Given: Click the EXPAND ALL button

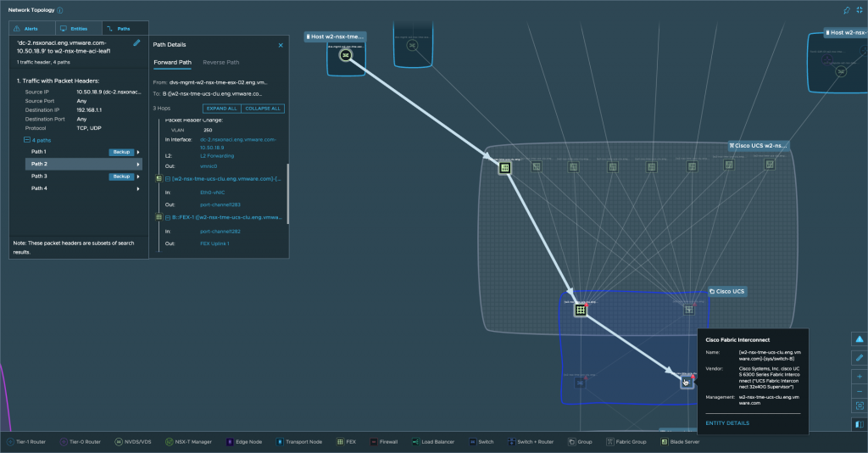Looking at the screenshot, I should pyautogui.click(x=221, y=109).
